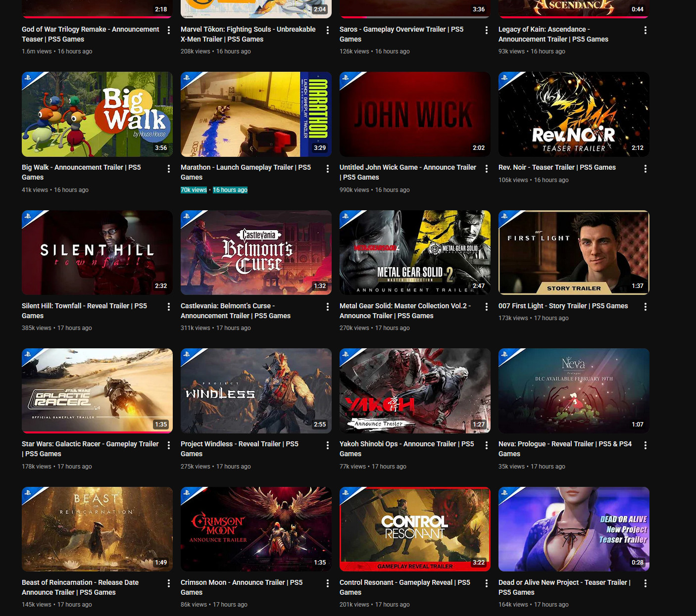This screenshot has height=616, width=696.
Task: Open the Untitled John Wick Game title link
Action: point(408,172)
